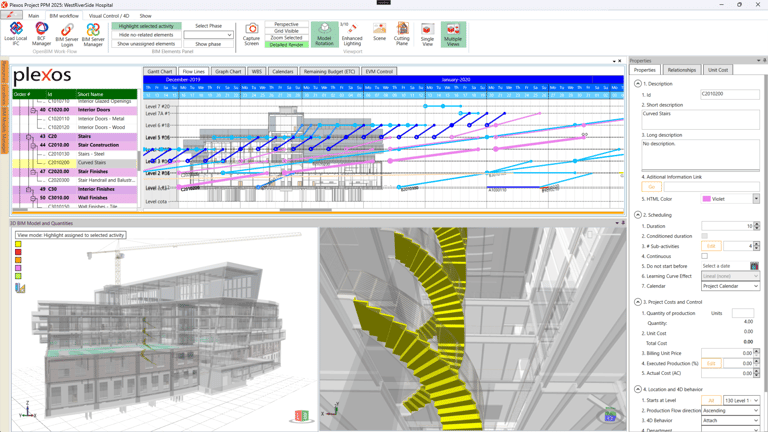Image resolution: width=768 pixels, height=432 pixels.
Task: Switch to the Main ribbon tab
Action: point(33,16)
